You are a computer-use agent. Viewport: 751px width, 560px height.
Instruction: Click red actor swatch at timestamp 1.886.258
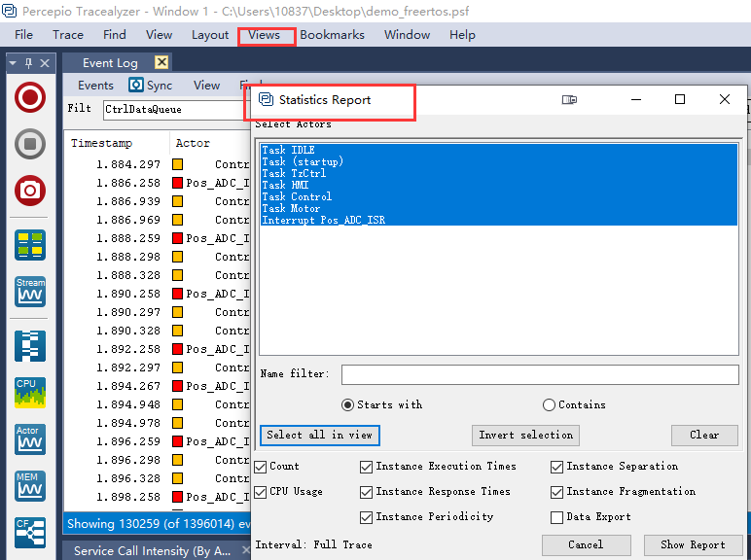pyautogui.click(x=177, y=183)
